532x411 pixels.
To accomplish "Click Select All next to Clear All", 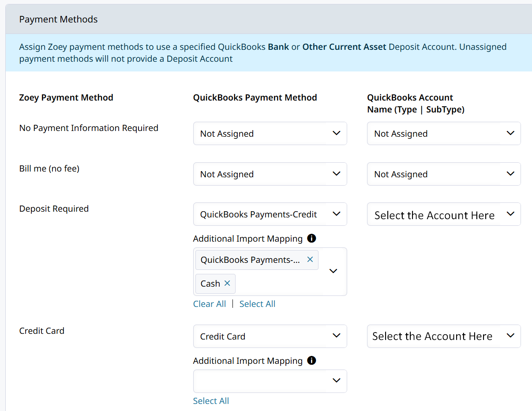I will (x=257, y=304).
